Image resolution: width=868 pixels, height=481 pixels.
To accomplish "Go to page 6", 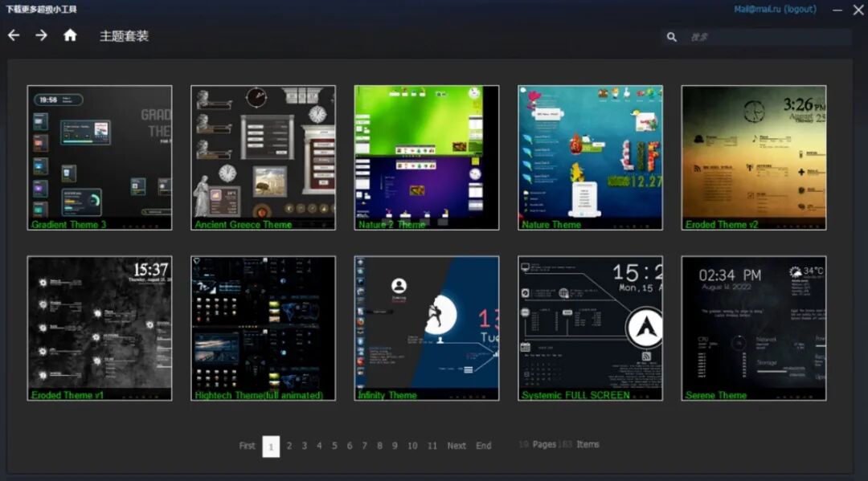I will [x=350, y=446].
